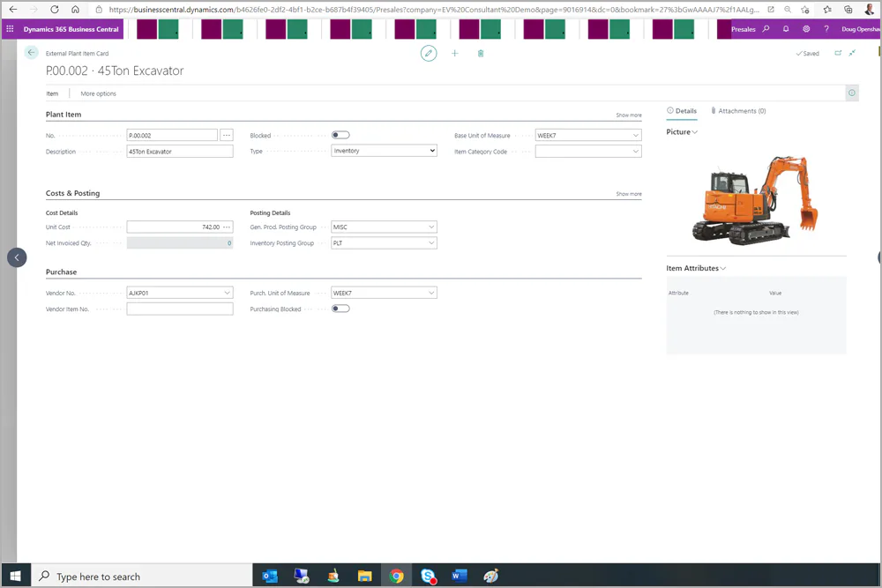882x588 pixels.
Task: Open browser collections
Action: coord(848,10)
